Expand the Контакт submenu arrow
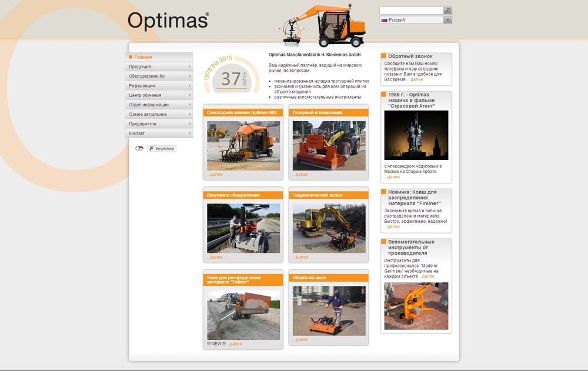 click(190, 133)
